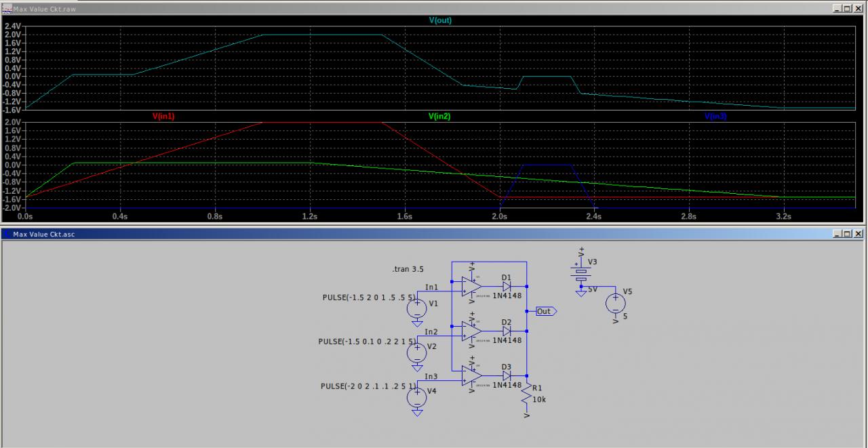Click the 1.2s time axis label

coord(310,217)
